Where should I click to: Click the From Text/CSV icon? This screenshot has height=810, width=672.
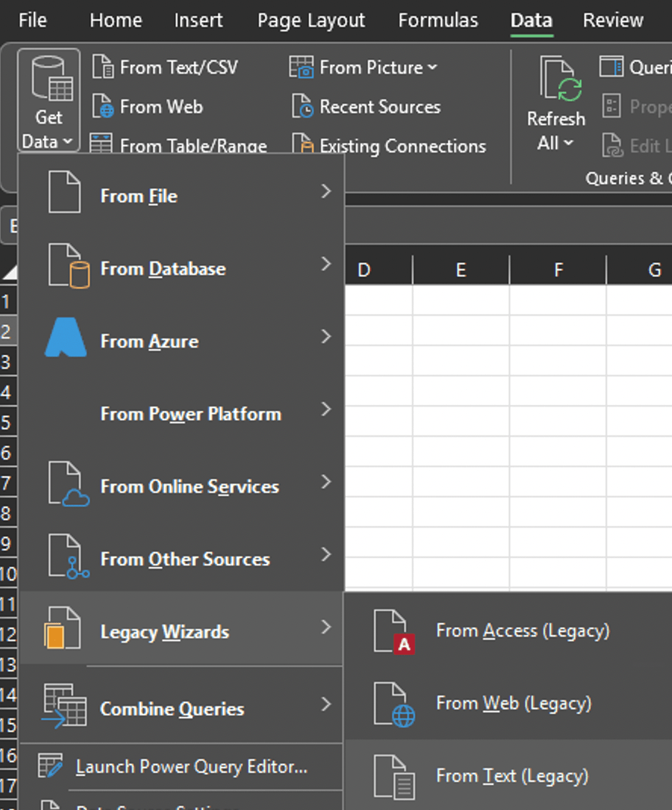pos(103,67)
